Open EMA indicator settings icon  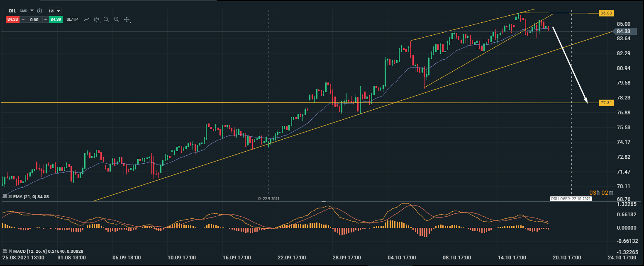(5, 196)
